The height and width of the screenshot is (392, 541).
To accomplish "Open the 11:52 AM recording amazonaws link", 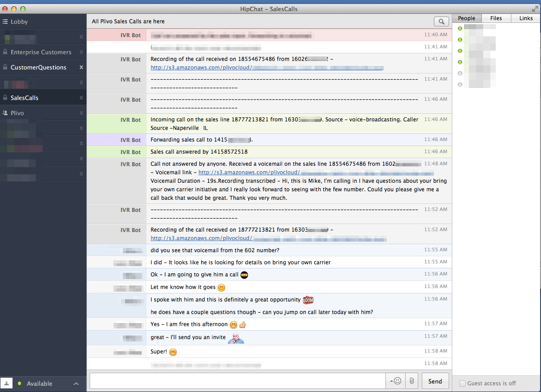I will click(x=268, y=238).
